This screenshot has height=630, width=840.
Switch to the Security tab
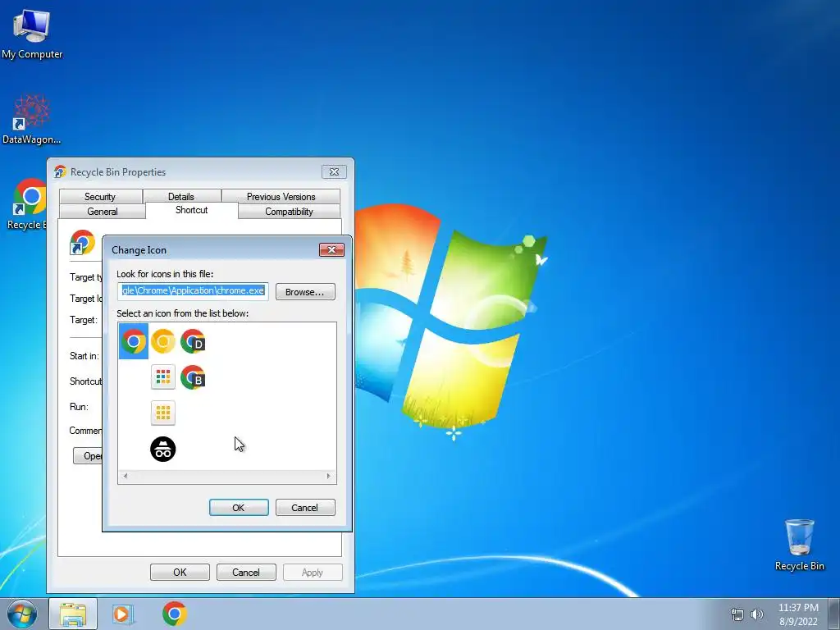tap(100, 197)
